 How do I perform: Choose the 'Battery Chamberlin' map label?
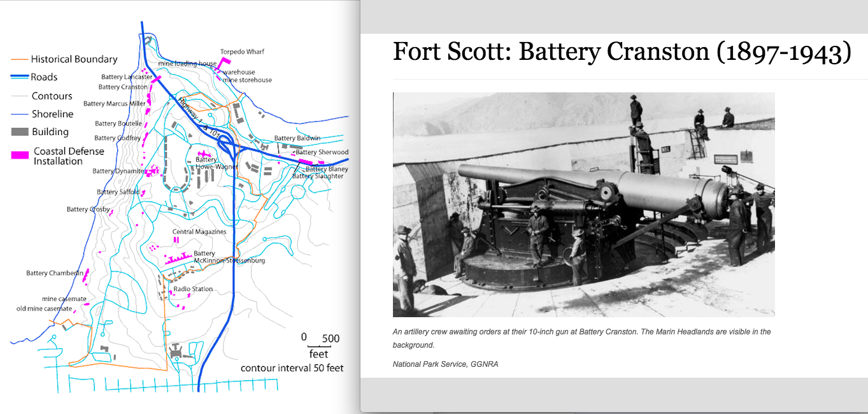click(x=55, y=273)
